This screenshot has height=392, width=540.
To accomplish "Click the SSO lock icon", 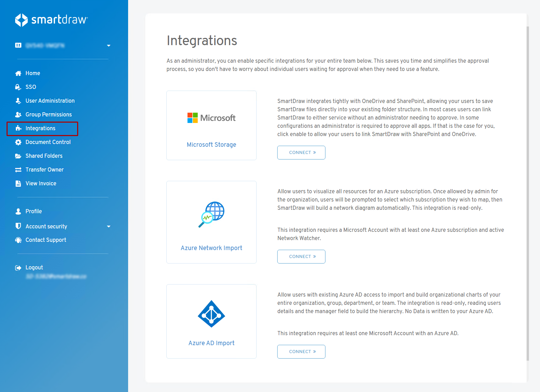I will (18, 87).
